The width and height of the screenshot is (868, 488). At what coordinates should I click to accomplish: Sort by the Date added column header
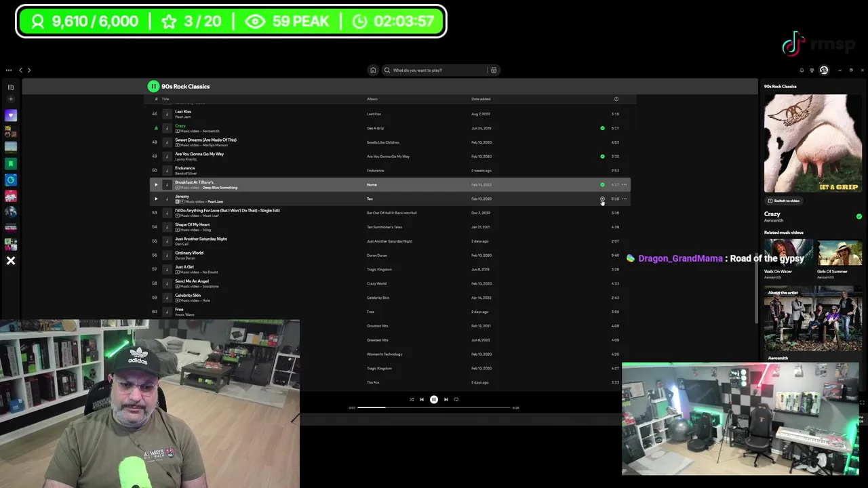[x=481, y=99]
